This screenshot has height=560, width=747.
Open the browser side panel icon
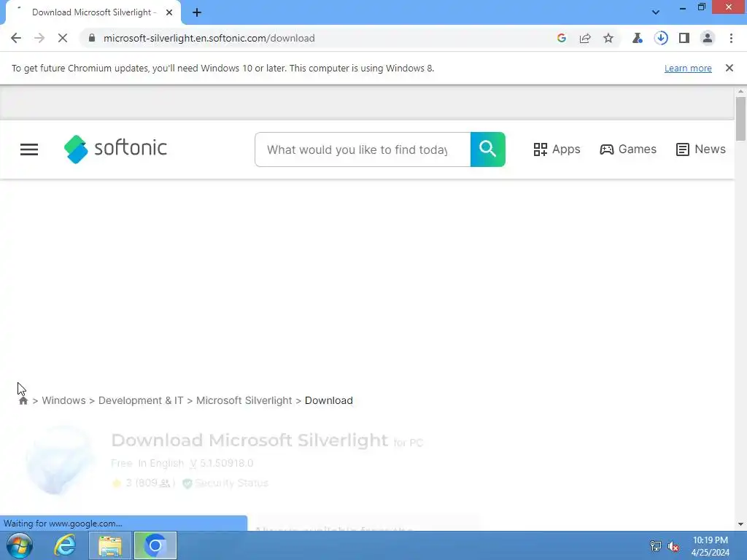point(684,38)
